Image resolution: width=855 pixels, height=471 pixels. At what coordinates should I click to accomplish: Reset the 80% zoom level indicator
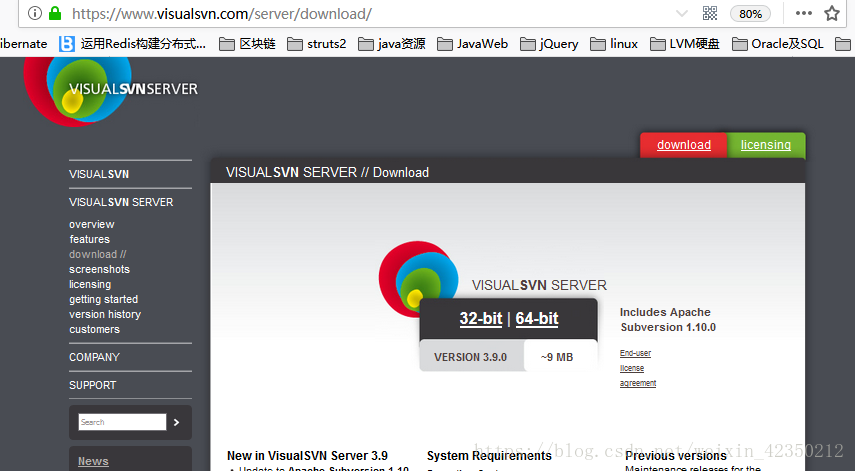pos(750,14)
